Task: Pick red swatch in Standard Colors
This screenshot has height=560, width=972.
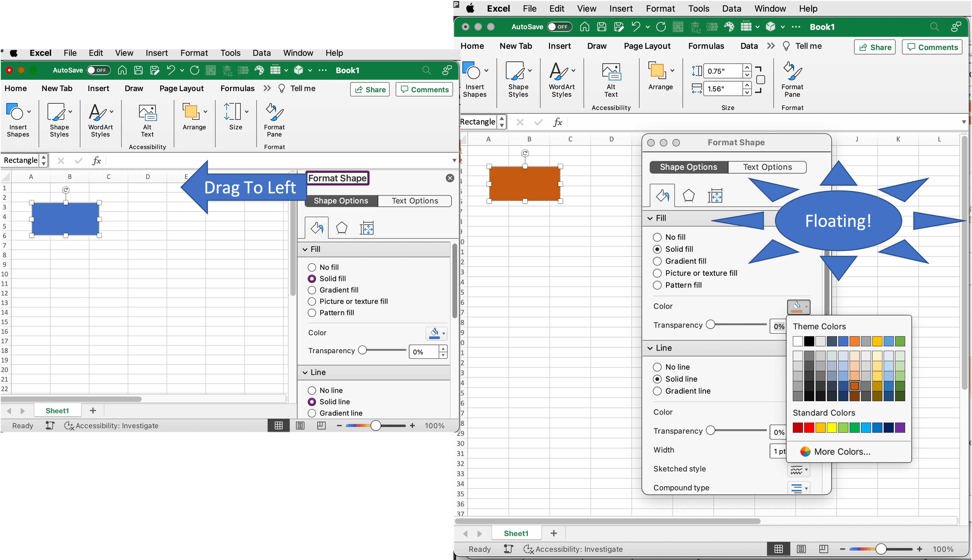Action: click(x=809, y=428)
